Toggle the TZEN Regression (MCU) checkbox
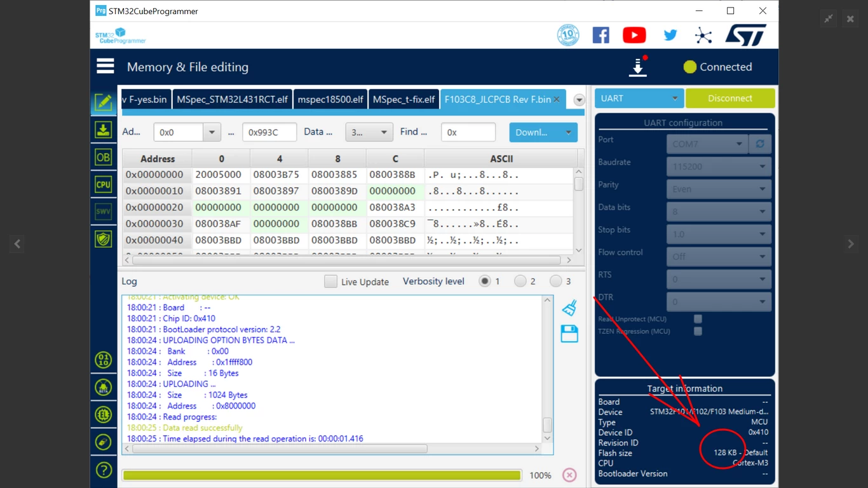This screenshot has width=868, height=488. tap(698, 331)
